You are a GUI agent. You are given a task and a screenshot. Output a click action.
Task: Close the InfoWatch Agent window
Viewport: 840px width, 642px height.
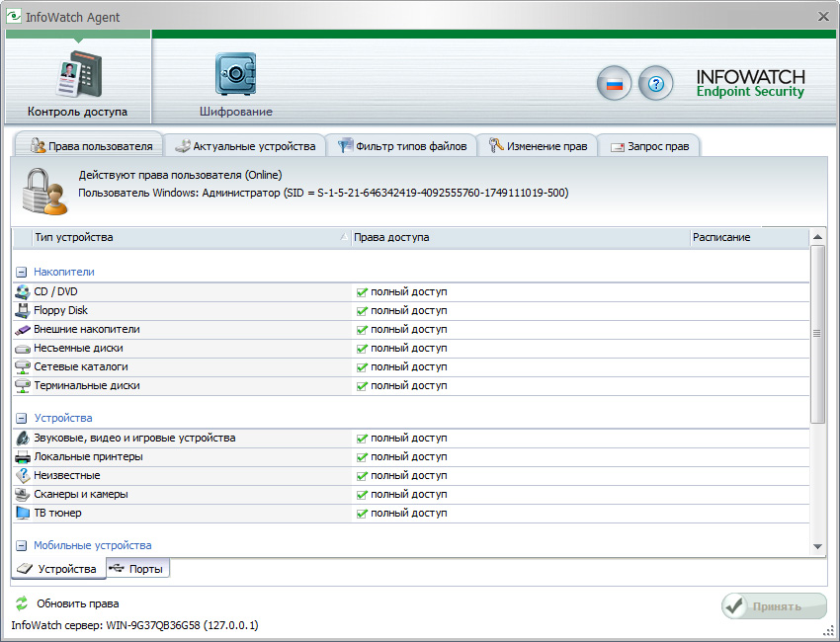824,17
